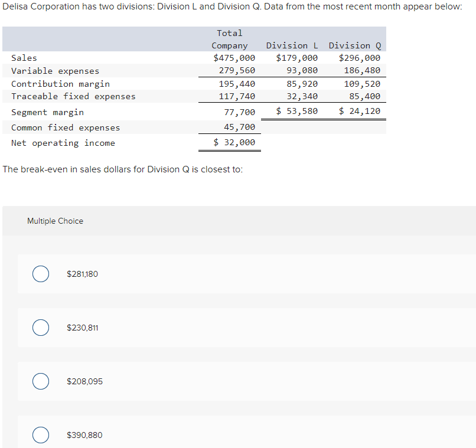476x448 pixels.
Task: Click Total Company contribution margin 195,440
Action: click(x=237, y=84)
